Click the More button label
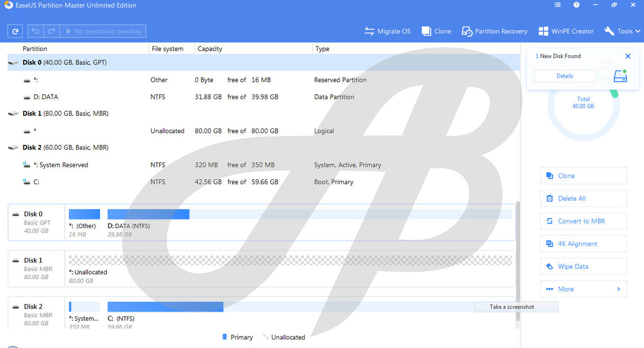The height and width of the screenshot is (348, 644). tap(566, 289)
